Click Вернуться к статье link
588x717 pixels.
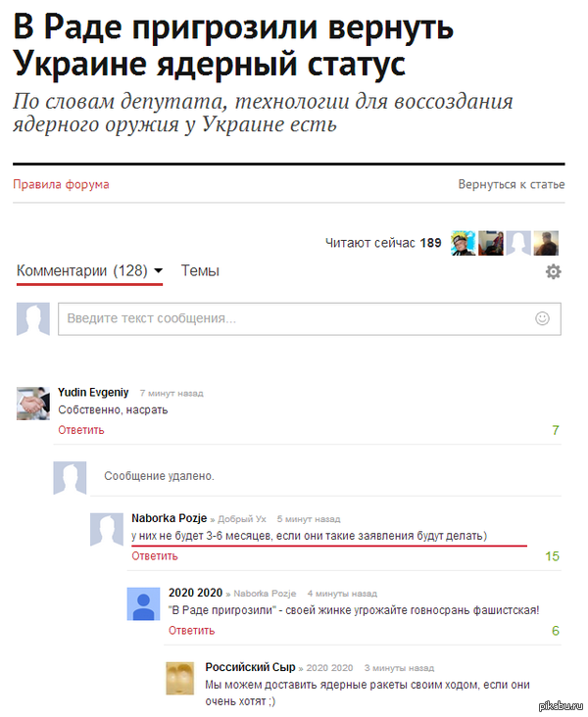[x=512, y=184]
